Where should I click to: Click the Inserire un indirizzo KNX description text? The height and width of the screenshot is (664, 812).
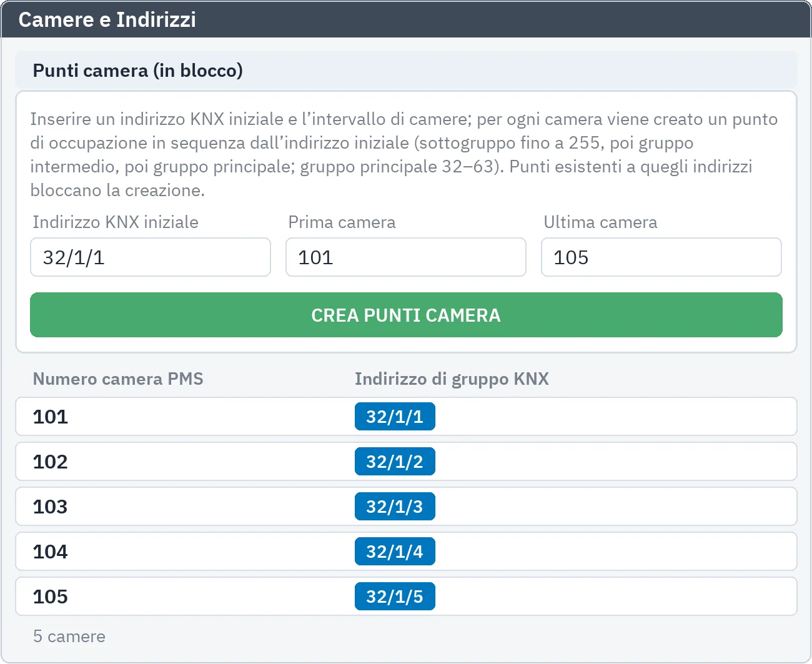pos(404,154)
